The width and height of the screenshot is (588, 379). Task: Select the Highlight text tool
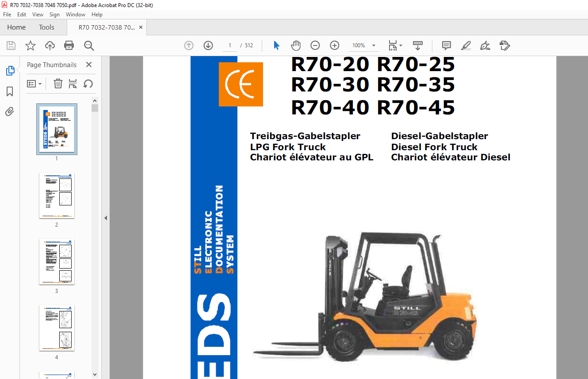tap(466, 45)
